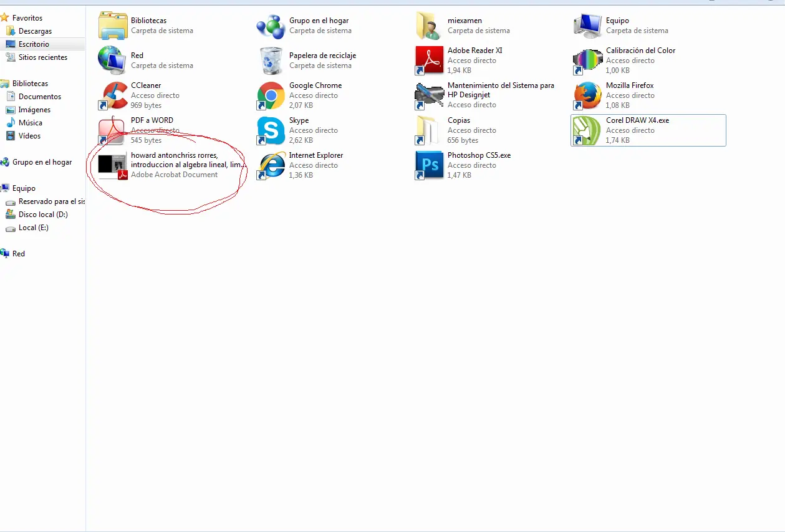Select the Skype shortcut icon
Viewport: 785px width, 532px height.
pos(271,130)
